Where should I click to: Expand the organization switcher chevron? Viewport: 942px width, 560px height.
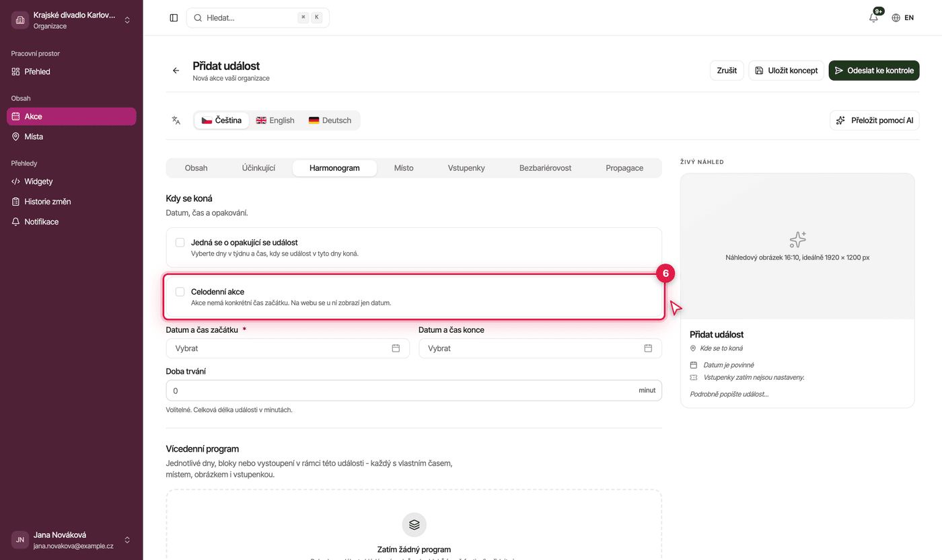coord(127,20)
